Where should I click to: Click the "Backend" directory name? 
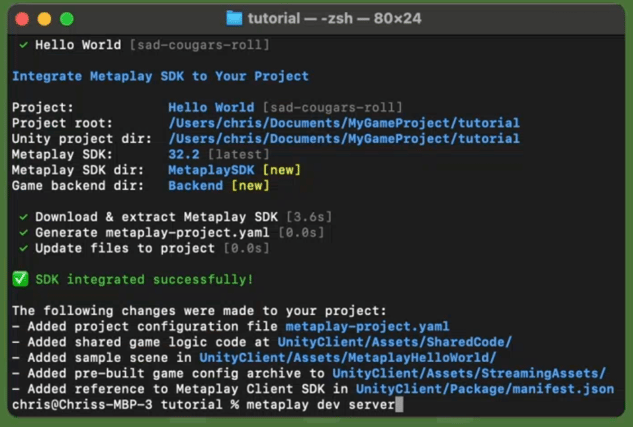195,186
